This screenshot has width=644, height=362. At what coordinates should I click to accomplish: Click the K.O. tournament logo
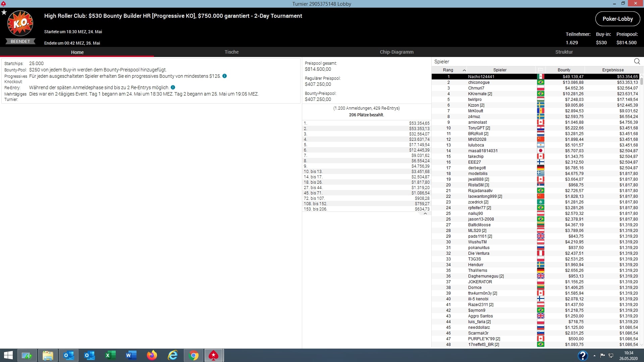(20, 23)
